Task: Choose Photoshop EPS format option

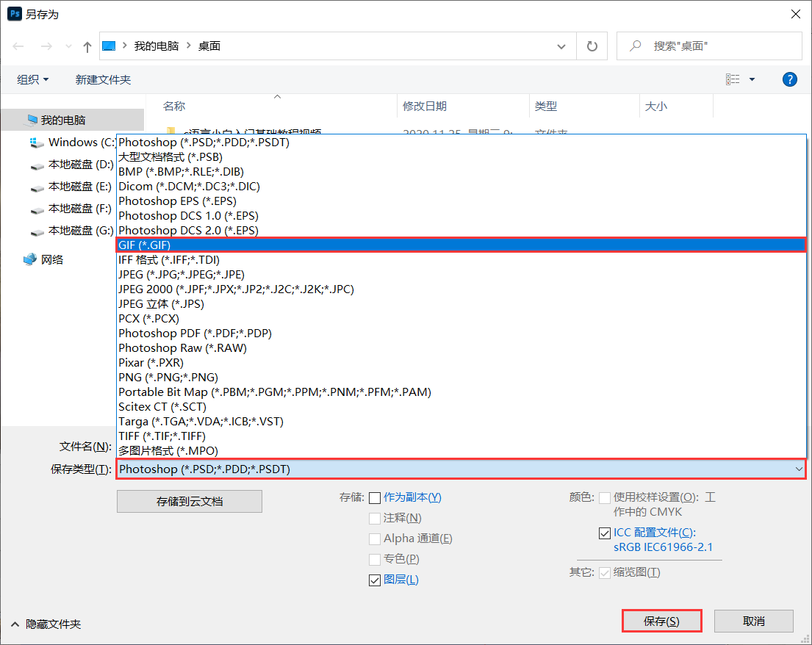Action: tap(461, 201)
